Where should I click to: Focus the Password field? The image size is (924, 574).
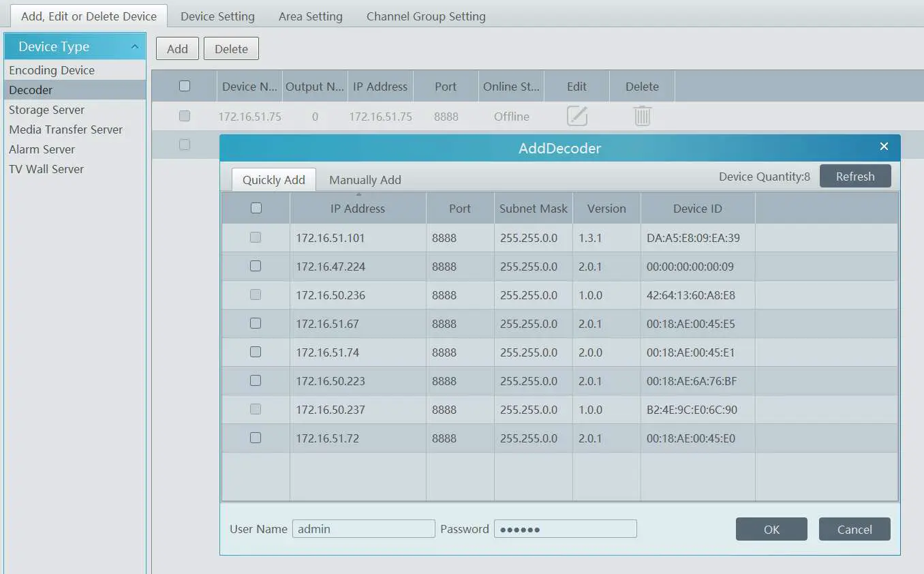pos(565,529)
